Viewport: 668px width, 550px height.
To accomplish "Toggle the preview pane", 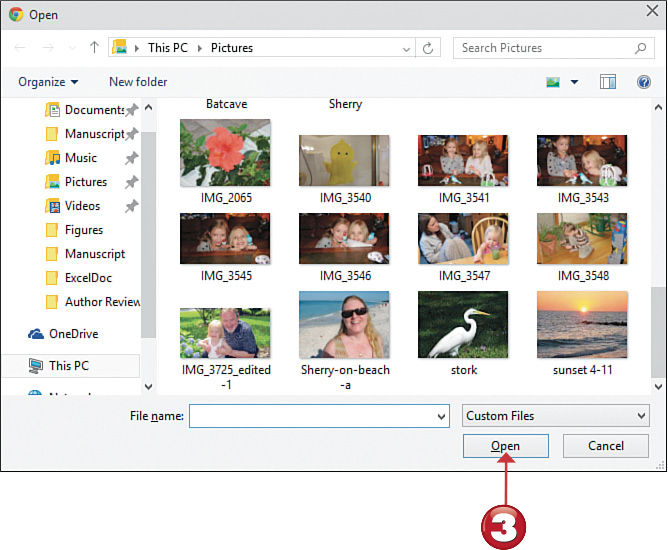I will point(608,82).
